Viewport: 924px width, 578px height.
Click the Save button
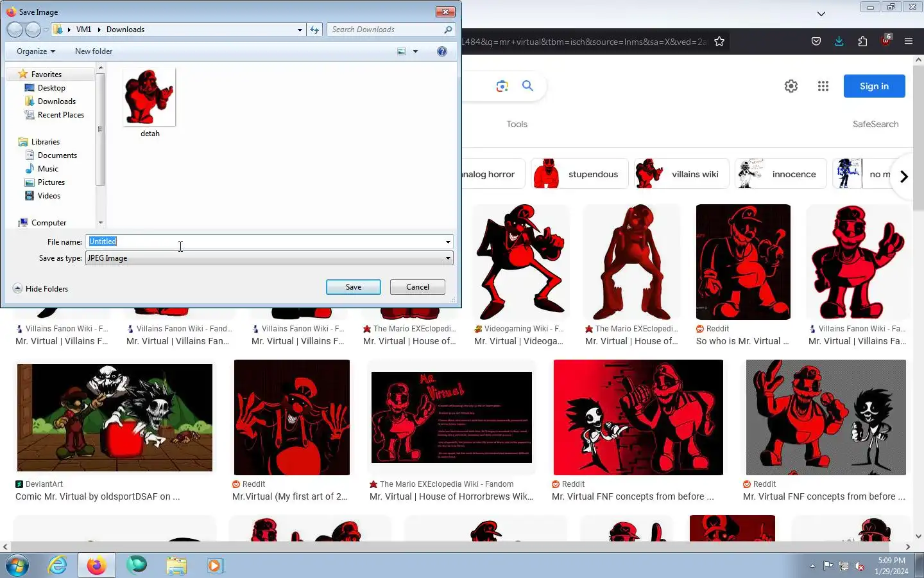(x=354, y=287)
